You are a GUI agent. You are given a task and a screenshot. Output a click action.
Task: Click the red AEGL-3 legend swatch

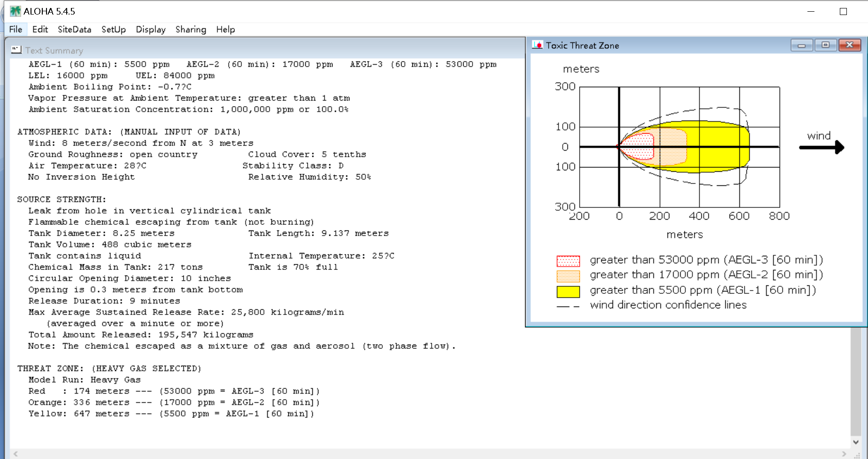click(x=568, y=261)
